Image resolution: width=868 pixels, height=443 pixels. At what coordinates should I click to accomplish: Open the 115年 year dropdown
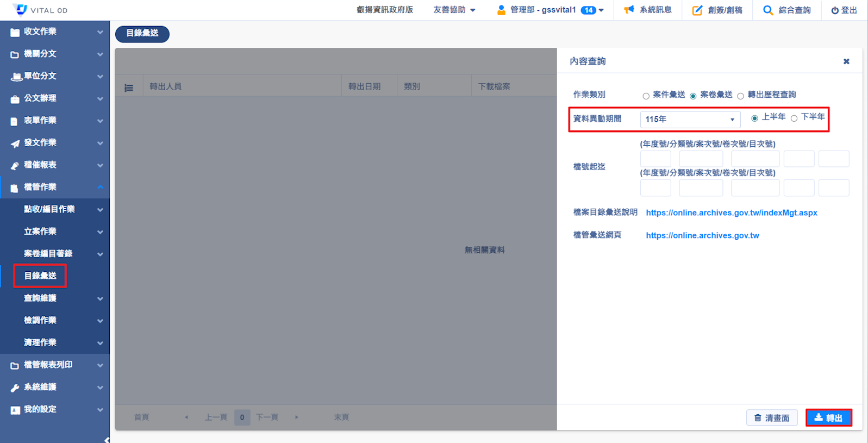tap(690, 120)
